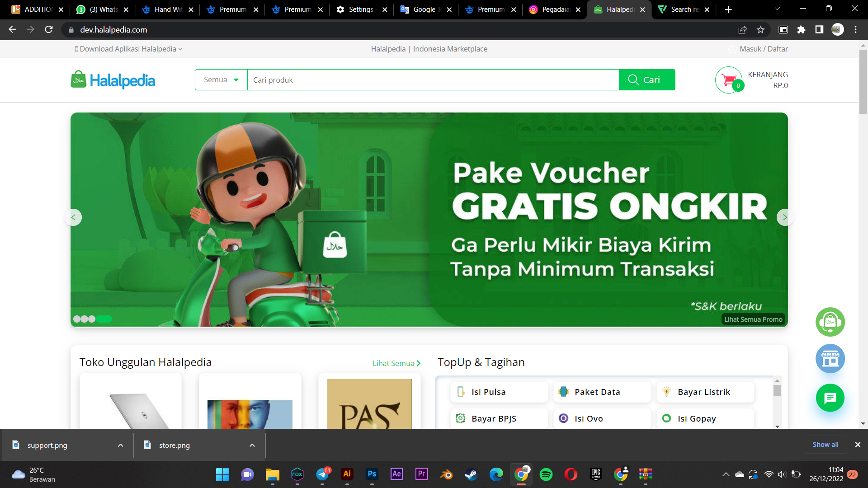Show hidden system tray icons chevron

pos(726,474)
